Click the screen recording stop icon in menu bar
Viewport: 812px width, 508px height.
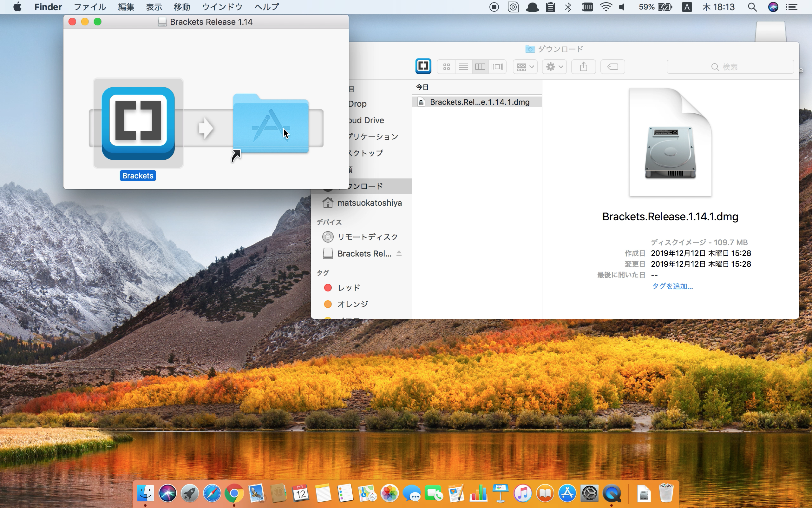click(x=494, y=7)
